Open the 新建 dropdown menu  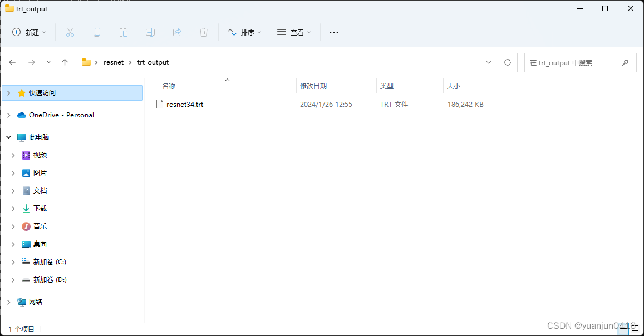(x=29, y=32)
